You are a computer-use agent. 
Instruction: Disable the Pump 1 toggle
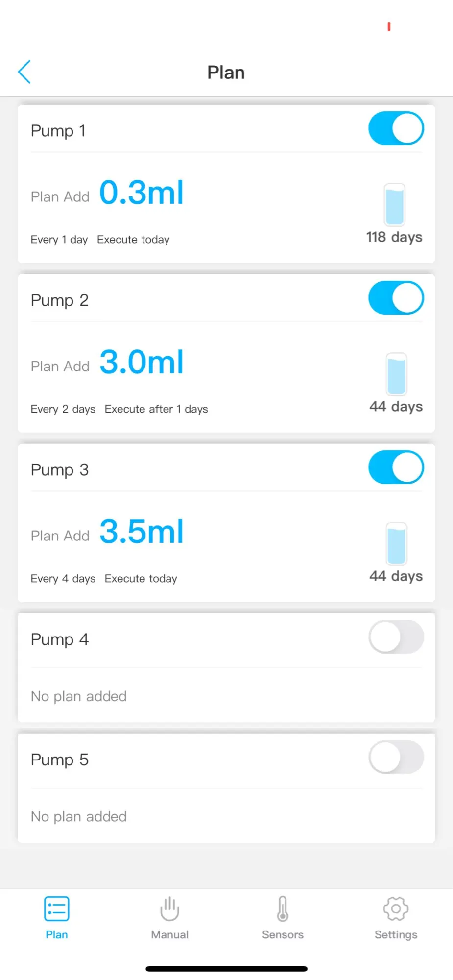tap(396, 128)
